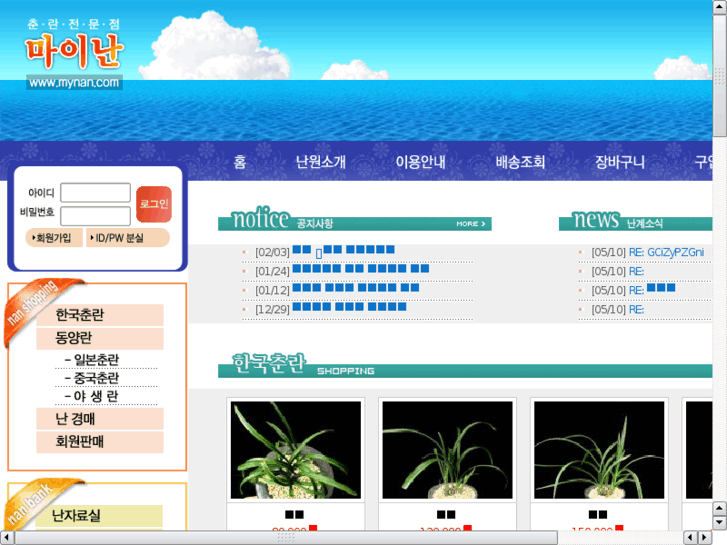
Task: Open the 회원판매 category
Action: (100, 442)
